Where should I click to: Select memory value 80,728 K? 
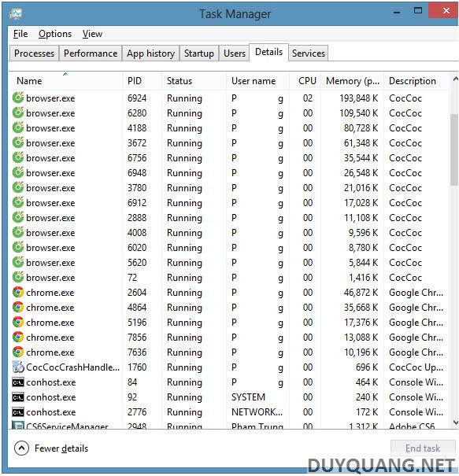pyautogui.click(x=361, y=127)
